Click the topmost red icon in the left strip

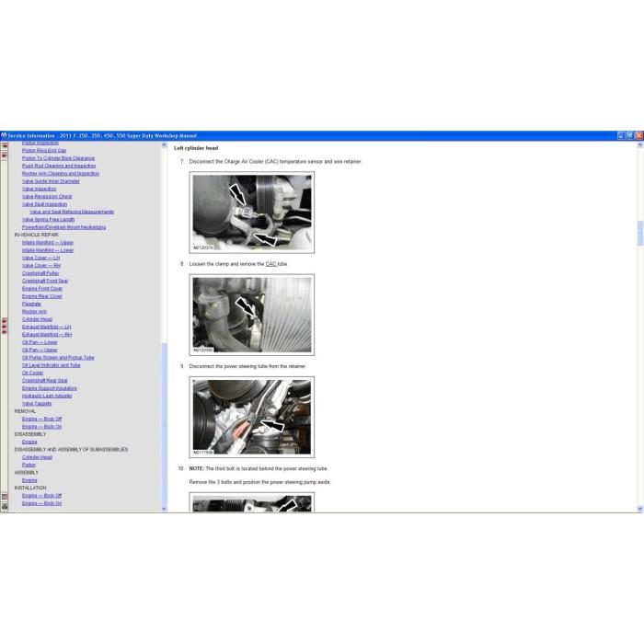pos(4,145)
